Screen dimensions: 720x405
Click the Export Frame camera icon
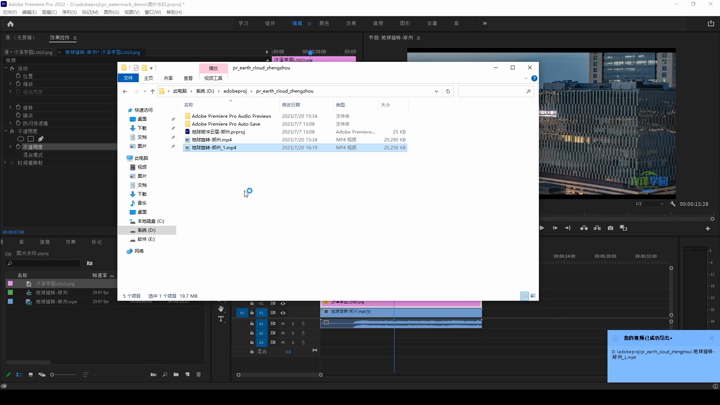[x=610, y=228]
